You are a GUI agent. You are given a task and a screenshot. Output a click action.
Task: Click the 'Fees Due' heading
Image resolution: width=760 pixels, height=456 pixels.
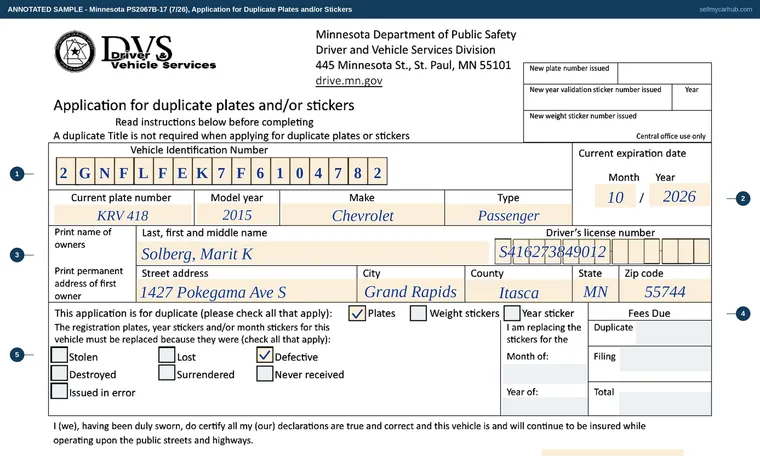click(649, 313)
